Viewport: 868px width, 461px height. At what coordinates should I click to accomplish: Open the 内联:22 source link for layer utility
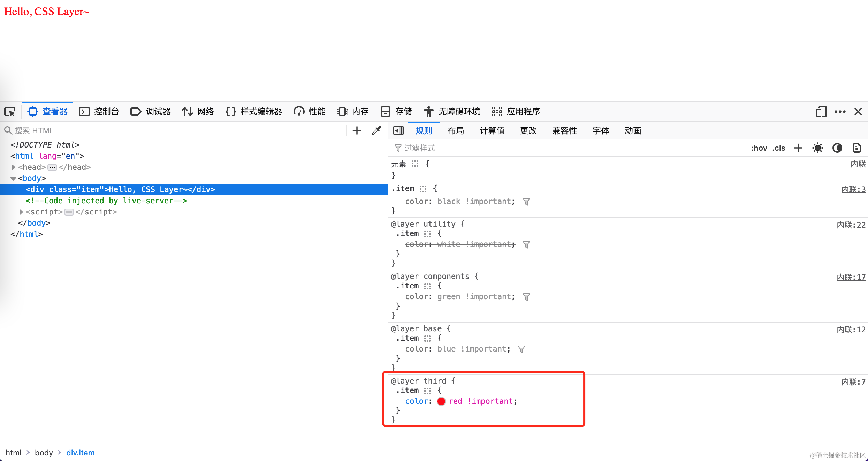(851, 225)
